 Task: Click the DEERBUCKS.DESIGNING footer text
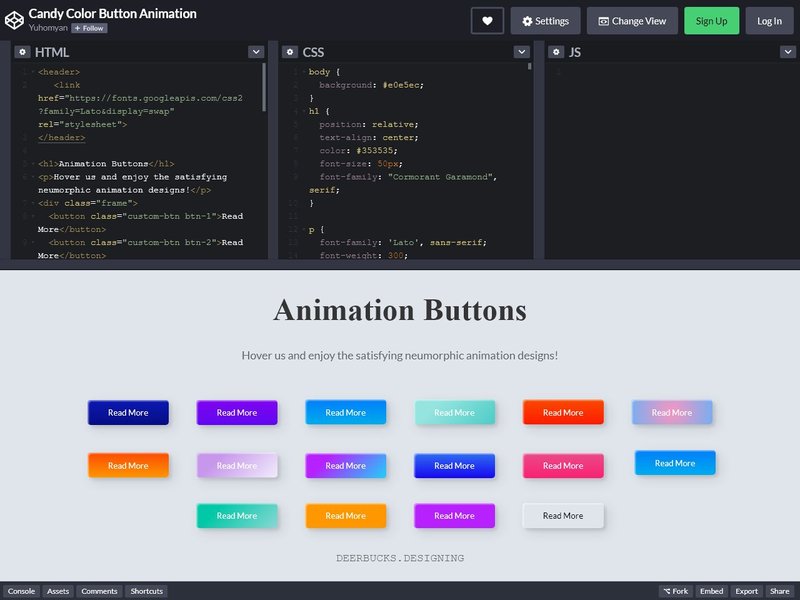pos(400,558)
